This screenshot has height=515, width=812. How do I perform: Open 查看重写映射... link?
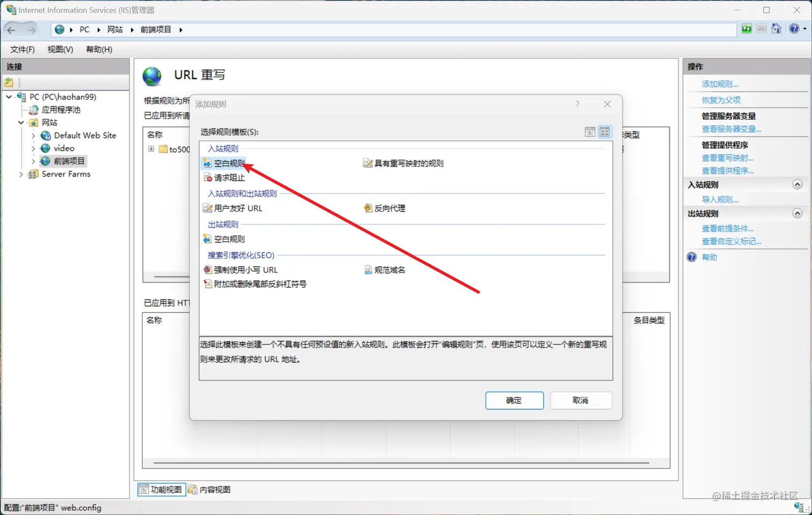[x=728, y=158]
